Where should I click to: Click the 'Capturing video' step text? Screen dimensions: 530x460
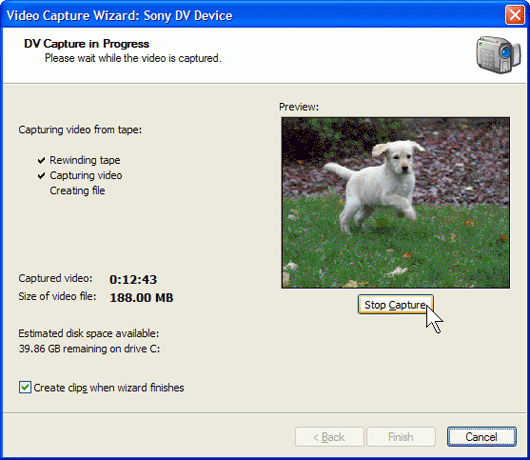86,175
